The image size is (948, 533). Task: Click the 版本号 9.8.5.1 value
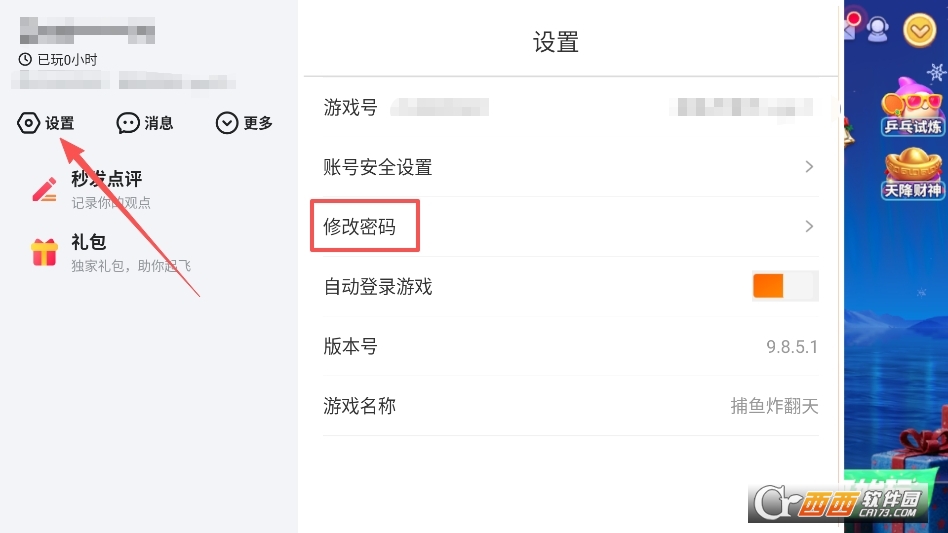pos(792,347)
